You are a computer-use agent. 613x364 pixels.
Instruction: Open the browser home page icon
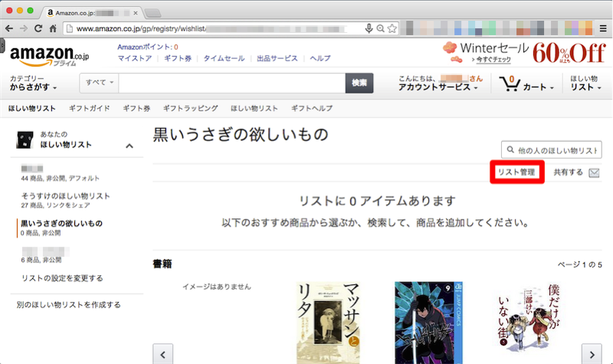coord(53,28)
